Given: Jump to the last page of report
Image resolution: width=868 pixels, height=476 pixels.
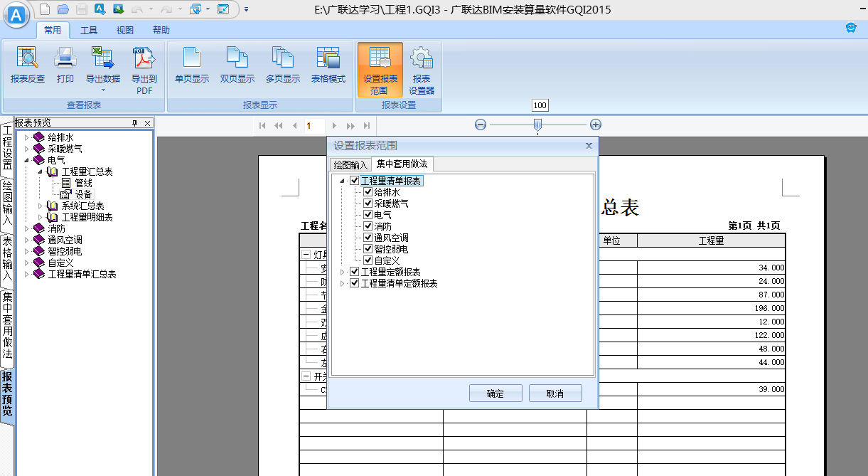Looking at the screenshot, I should click(x=366, y=125).
